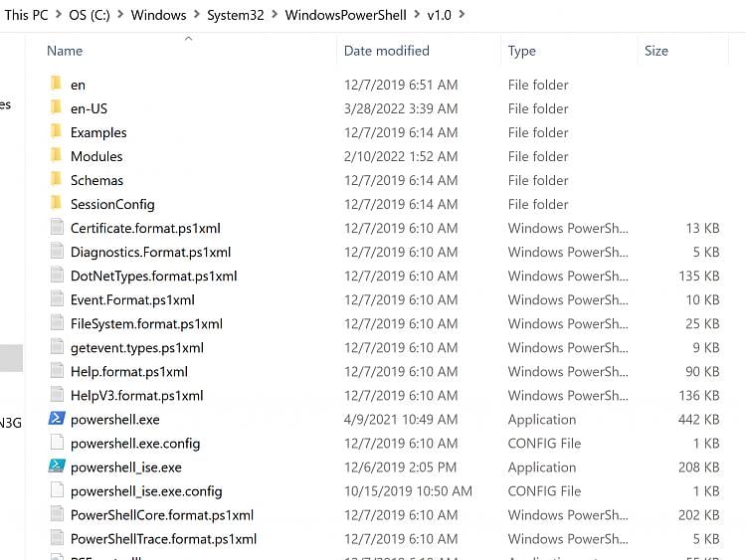Select the SessionConfig folder icon
This screenshot has height=560, width=746.
tap(57, 204)
